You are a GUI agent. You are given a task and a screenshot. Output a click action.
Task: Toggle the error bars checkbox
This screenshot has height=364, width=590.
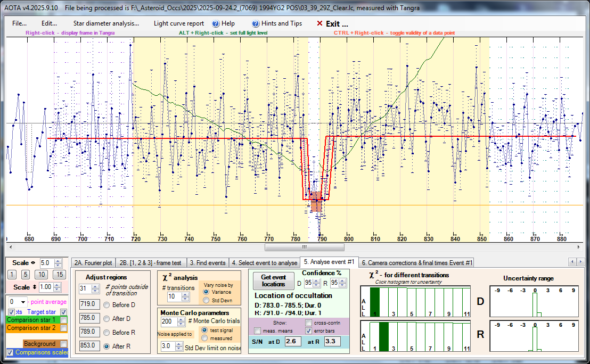309,331
